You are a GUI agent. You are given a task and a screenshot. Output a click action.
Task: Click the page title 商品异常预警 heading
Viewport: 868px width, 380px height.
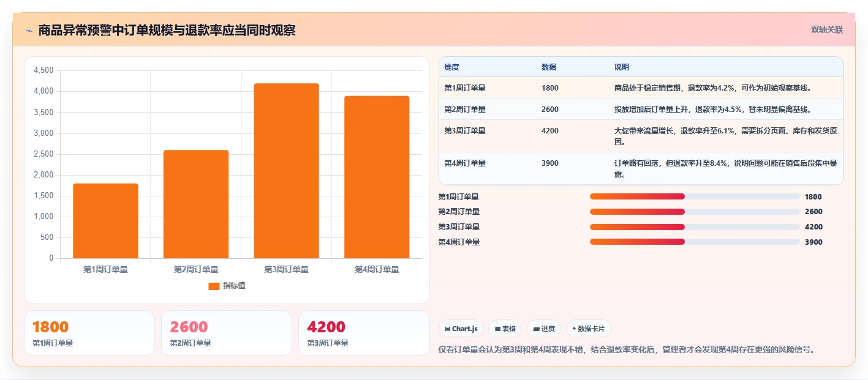point(167,30)
